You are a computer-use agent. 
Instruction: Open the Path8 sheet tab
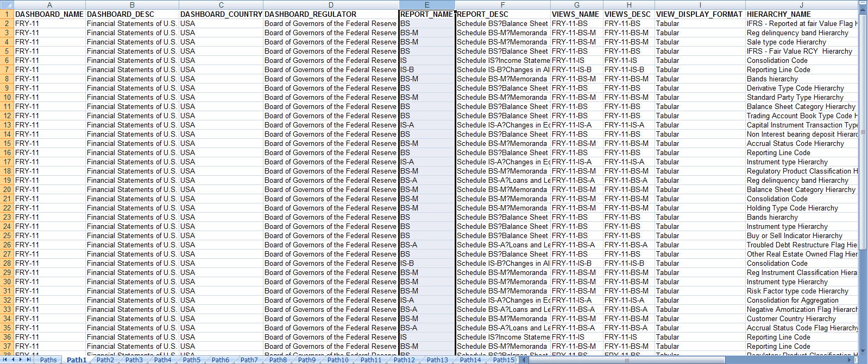point(278,360)
